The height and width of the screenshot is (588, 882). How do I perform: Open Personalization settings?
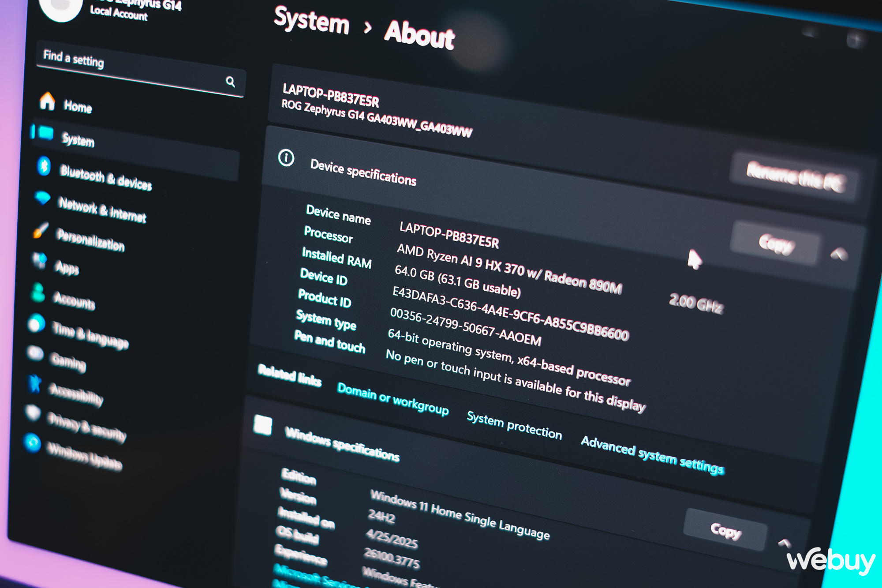click(90, 240)
